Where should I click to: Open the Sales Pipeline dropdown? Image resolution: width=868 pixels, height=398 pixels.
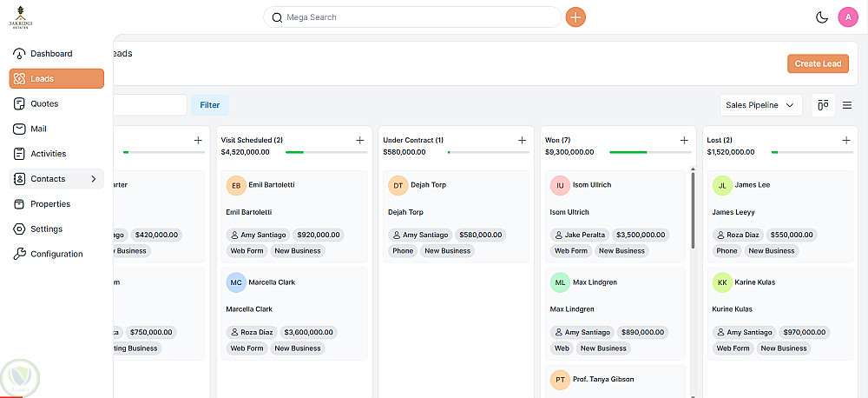(x=760, y=105)
